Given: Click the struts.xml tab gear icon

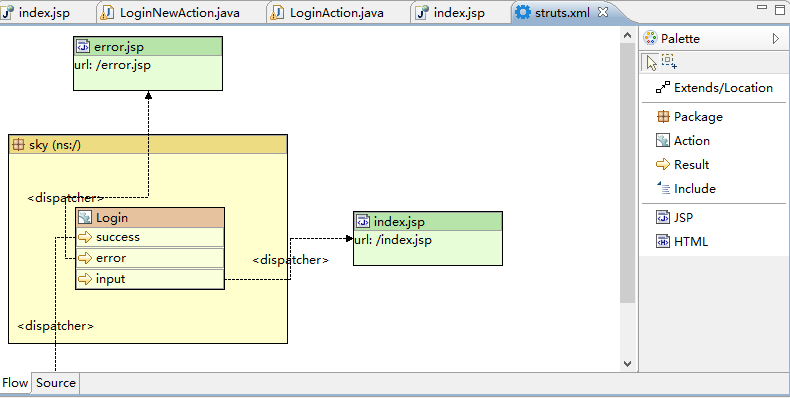Looking at the screenshot, I should (x=523, y=12).
